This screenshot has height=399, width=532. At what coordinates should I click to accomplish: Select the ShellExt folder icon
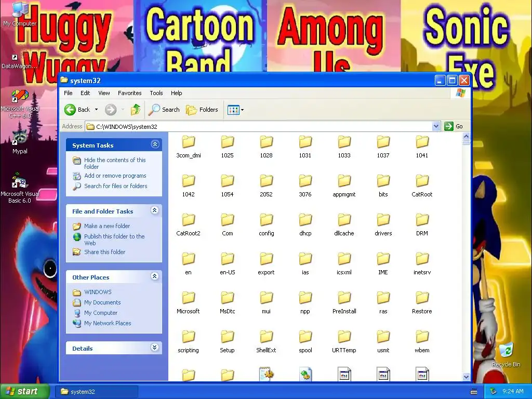point(267,337)
